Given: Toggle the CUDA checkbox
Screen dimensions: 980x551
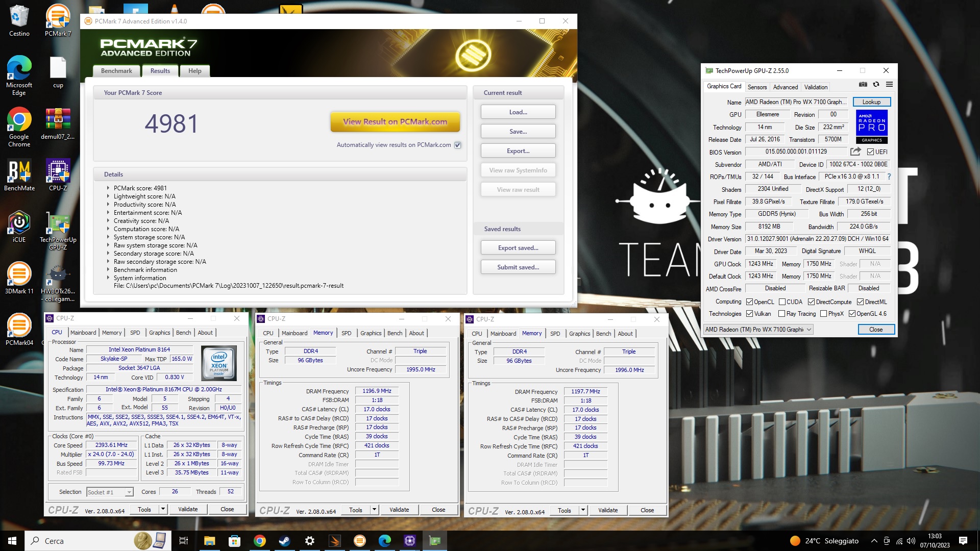Looking at the screenshot, I should point(782,302).
